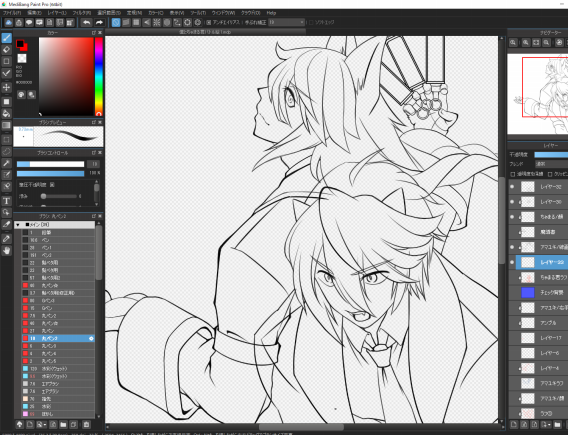This screenshot has height=435, width=568.
Task: Open the layer blend mode dropdown
Action: (x=551, y=164)
